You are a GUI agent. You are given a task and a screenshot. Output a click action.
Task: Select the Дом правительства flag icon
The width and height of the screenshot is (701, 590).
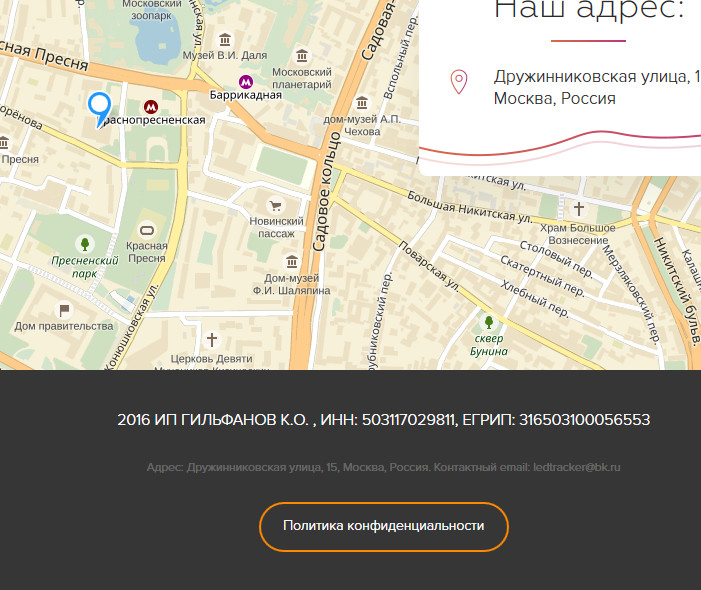(x=64, y=310)
